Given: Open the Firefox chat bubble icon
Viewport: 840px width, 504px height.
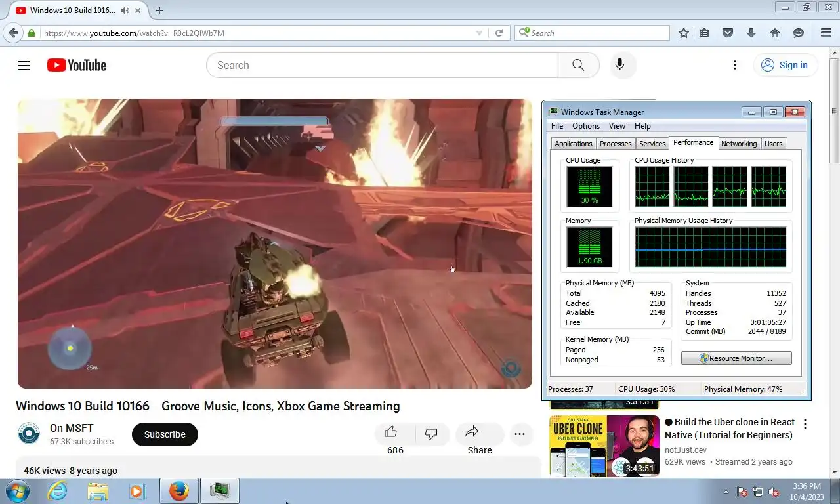Looking at the screenshot, I should pos(799,33).
